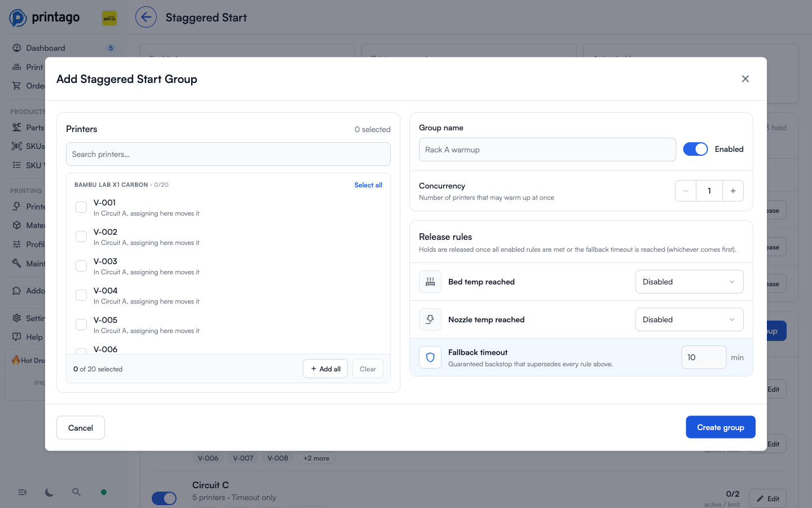The width and height of the screenshot is (812, 508).
Task: Check the V-002 printer checkbox
Action: pyautogui.click(x=81, y=237)
